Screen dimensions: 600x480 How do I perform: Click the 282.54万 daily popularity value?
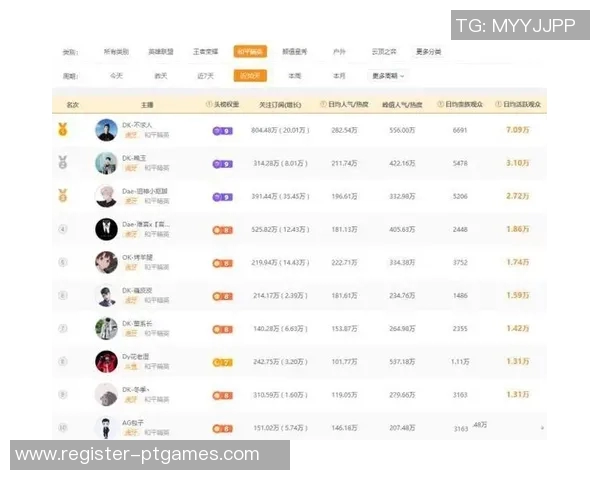coord(344,130)
